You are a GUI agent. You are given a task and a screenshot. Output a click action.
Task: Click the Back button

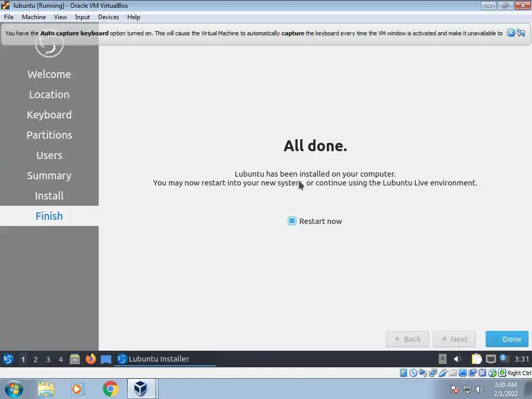point(407,339)
